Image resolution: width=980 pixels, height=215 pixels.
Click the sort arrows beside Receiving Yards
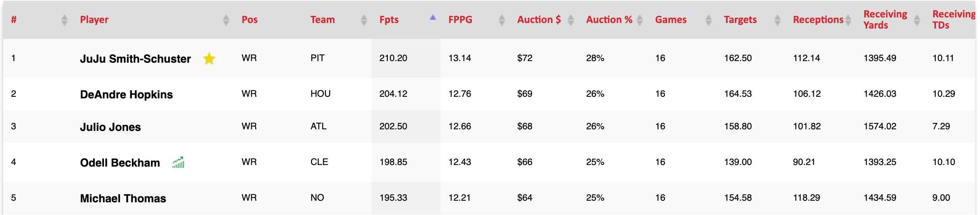click(917, 20)
